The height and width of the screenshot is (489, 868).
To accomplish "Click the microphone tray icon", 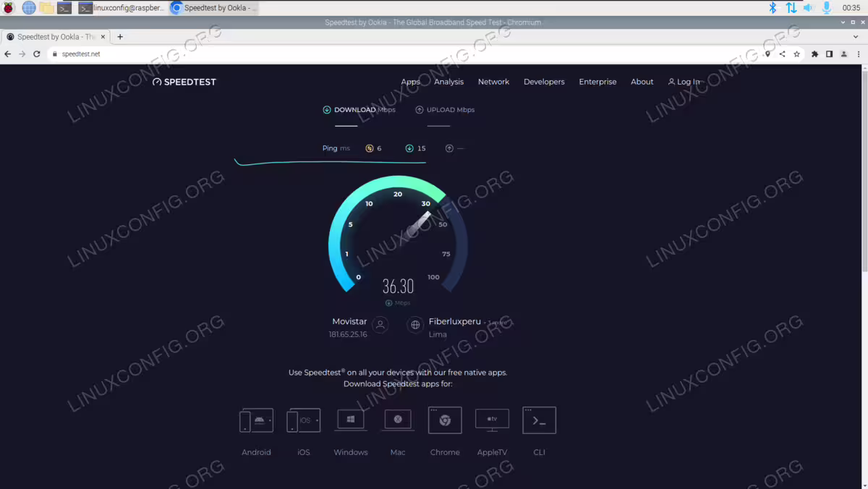I will [827, 8].
